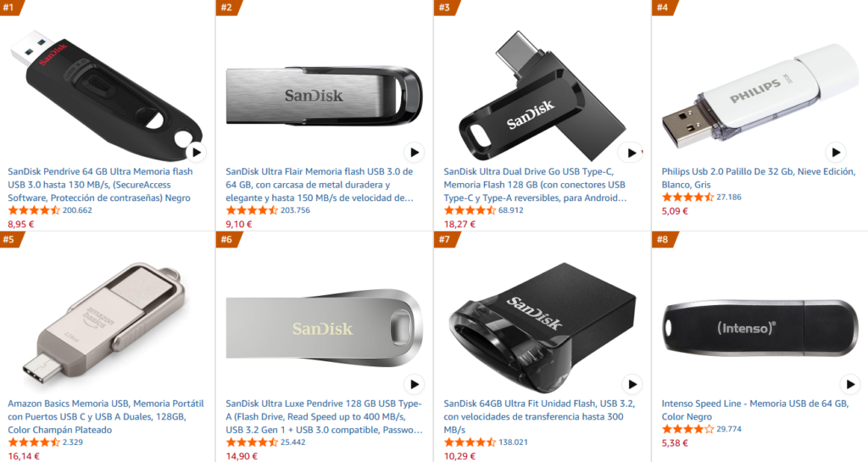Play video for SanDisk Ultra Luxe pendrive
The image size is (868, 462).
[x=414, y=384]
